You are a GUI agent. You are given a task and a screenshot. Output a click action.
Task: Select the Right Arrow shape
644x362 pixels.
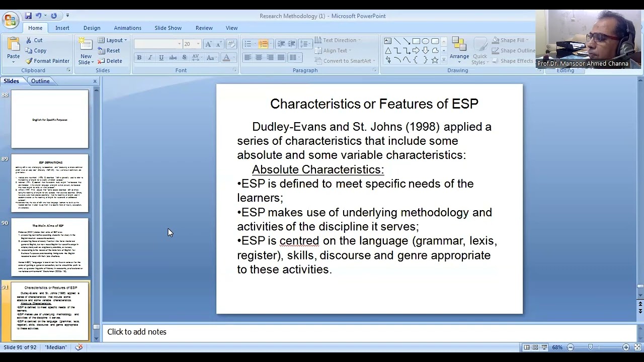click(x=416, y=50)
